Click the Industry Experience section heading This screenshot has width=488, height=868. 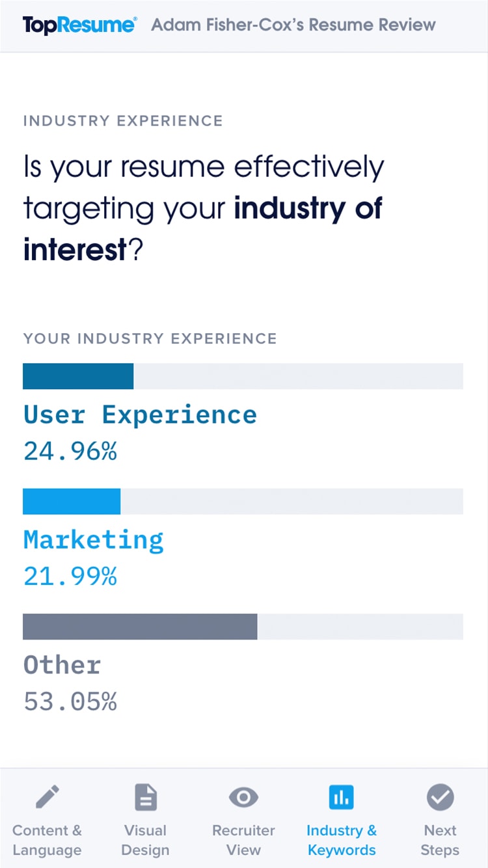click(x=123, y=120)
